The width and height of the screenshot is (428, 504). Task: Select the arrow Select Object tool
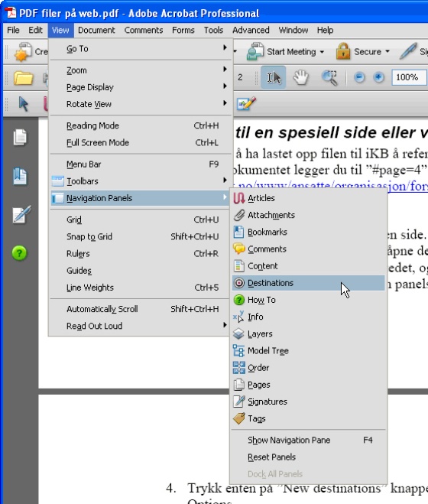(x=24, y=104)
